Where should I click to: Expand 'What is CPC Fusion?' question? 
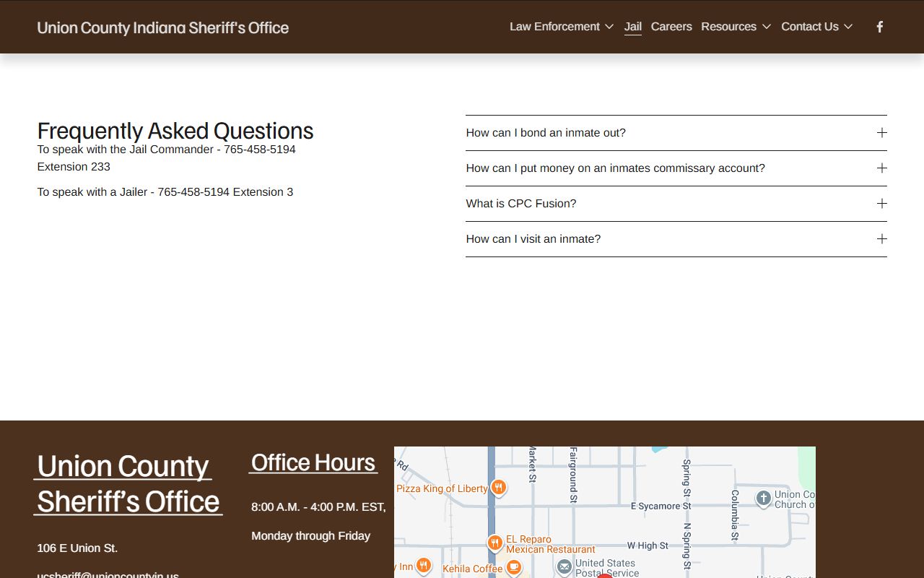[x=676, y=204]
